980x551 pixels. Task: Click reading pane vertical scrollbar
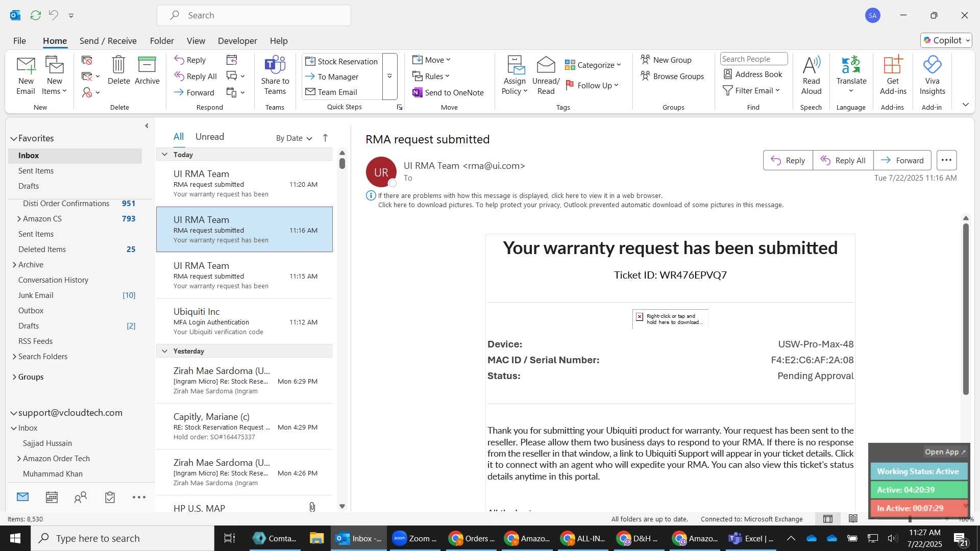[x=966, y=309]
